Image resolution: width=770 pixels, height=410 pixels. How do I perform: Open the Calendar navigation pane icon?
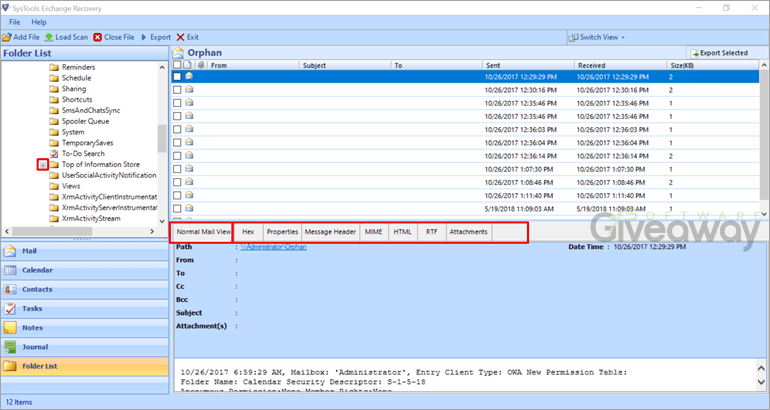pos(10,270)
